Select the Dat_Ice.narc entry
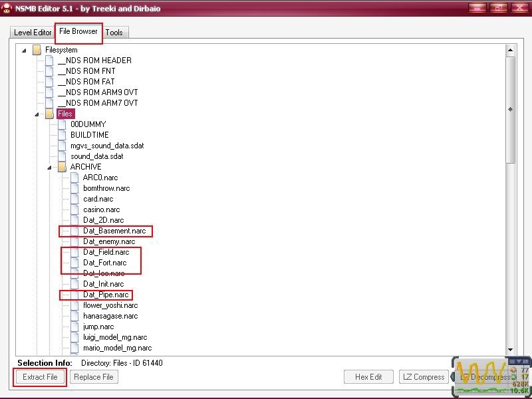The width and height of the screenshot is (532, 399). click(104, 273)
